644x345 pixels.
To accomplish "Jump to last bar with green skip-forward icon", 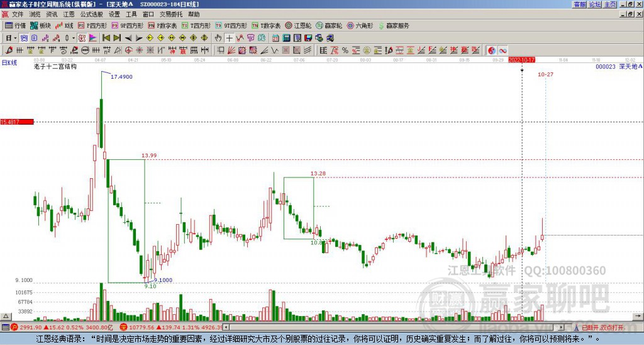I will pos(116,38).
